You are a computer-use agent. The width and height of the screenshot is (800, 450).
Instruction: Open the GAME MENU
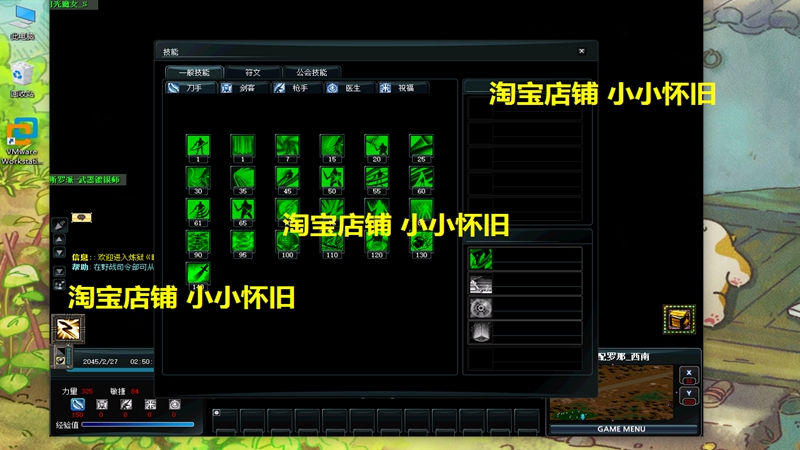click(x=621, y=429)
